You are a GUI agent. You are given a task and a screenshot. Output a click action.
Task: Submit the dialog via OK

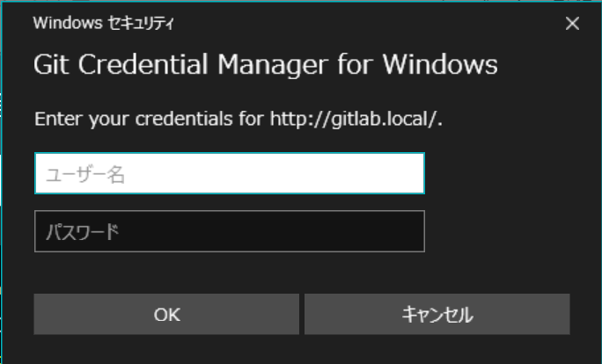166,314
